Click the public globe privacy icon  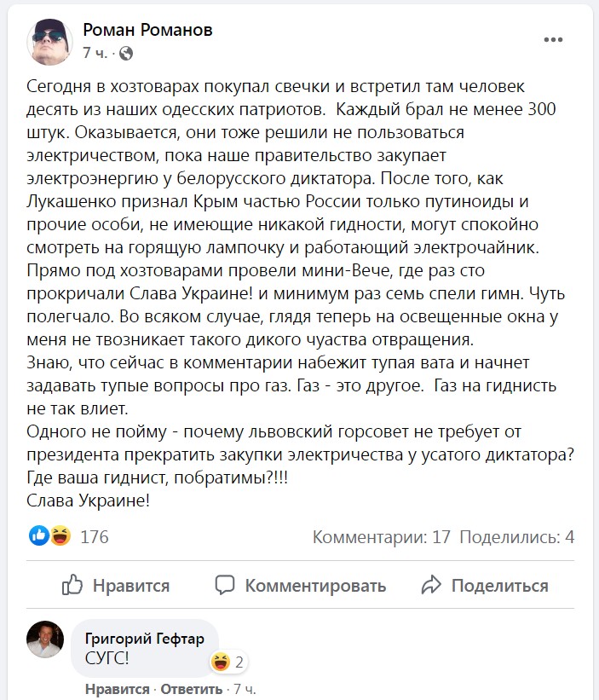(126, 54)
